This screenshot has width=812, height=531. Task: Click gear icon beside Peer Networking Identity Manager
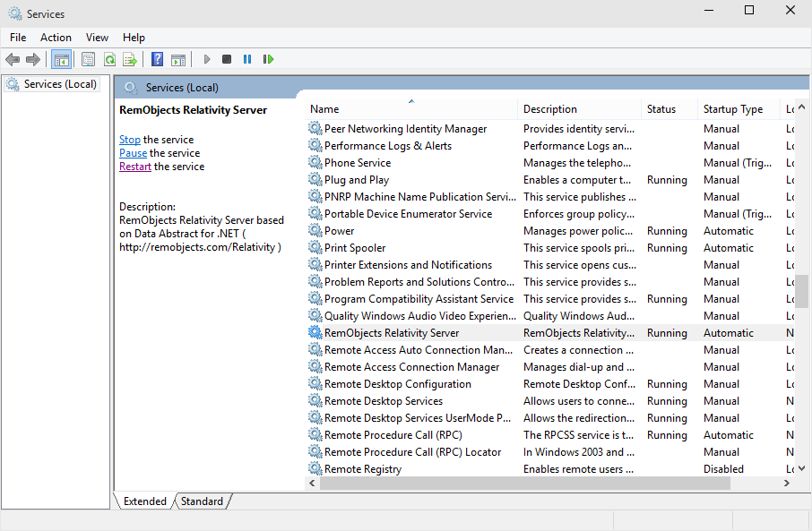315,128
